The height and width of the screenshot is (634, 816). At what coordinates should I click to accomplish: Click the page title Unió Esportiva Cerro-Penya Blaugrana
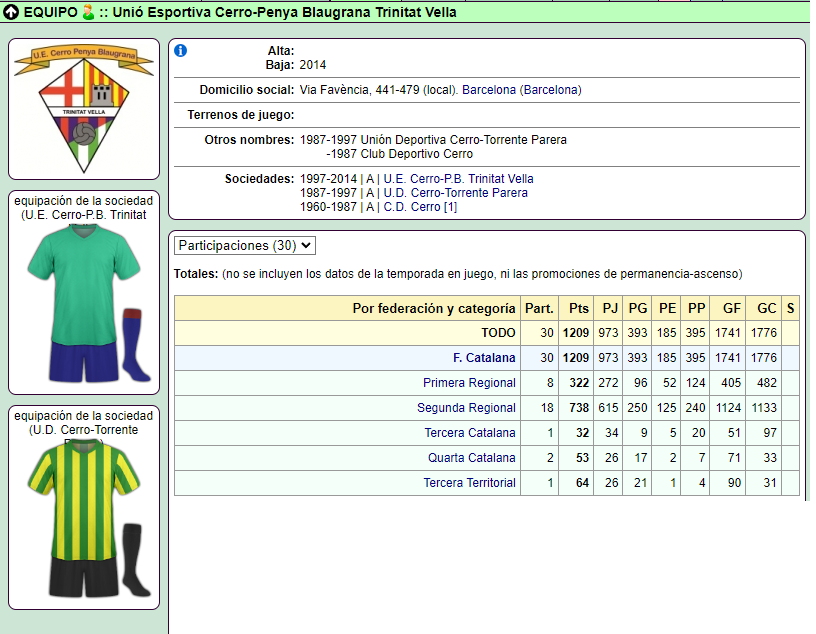(x=285, y=12)
